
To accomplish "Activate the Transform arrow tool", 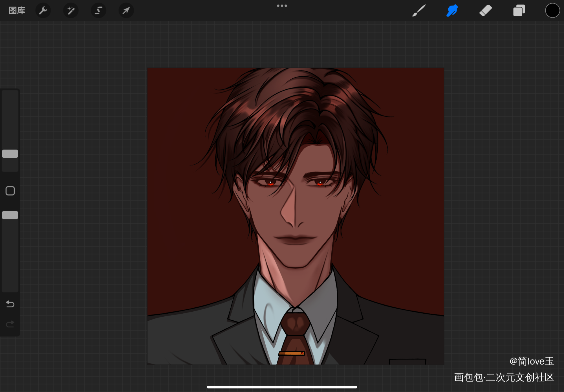I will (x=126, y=11).
